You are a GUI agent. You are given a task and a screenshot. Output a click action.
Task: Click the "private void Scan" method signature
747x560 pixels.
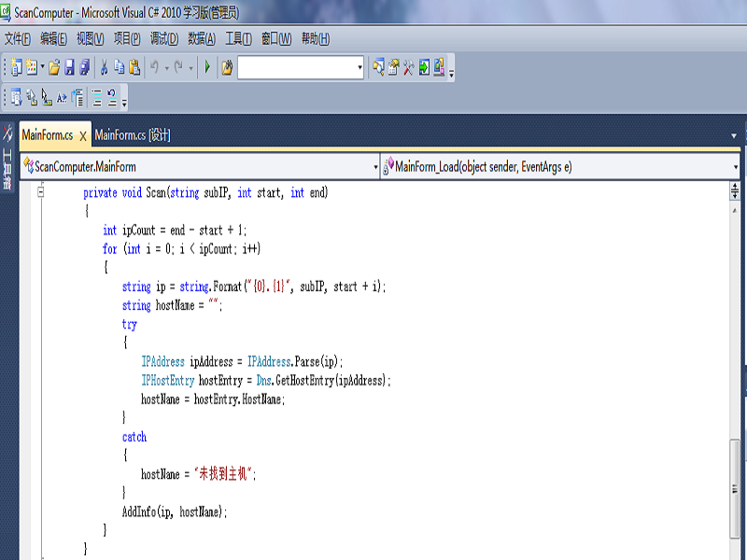205,192
